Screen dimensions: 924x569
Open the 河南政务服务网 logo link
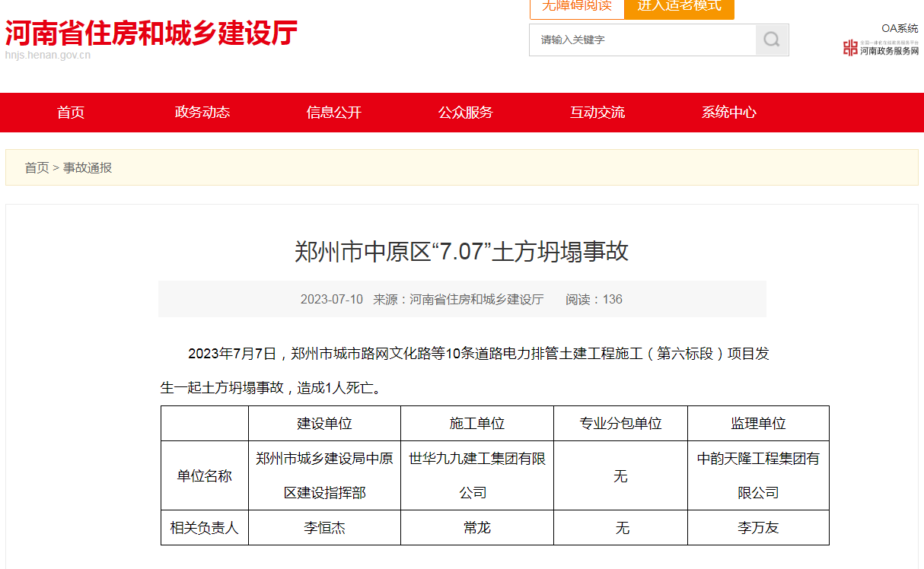881,49
